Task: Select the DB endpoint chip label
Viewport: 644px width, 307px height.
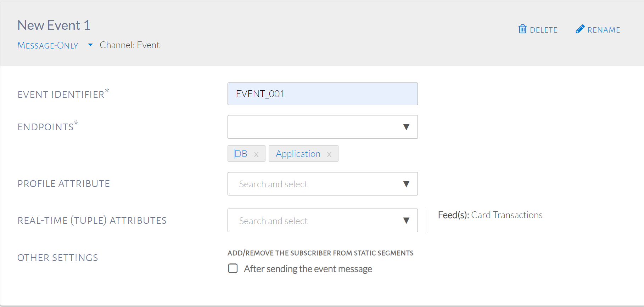Action: (241, 154)
